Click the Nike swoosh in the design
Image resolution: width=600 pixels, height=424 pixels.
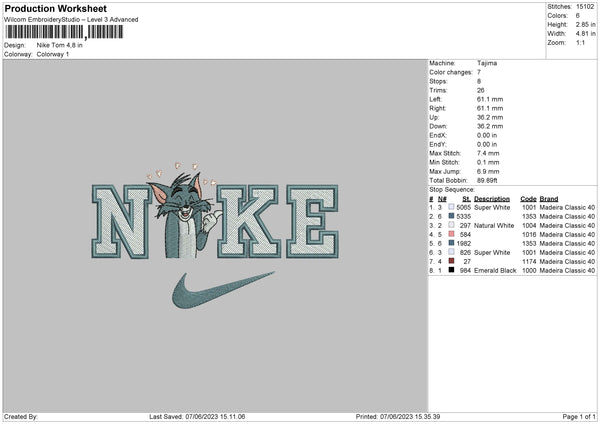pyautogui.click(x=223, y=290)
